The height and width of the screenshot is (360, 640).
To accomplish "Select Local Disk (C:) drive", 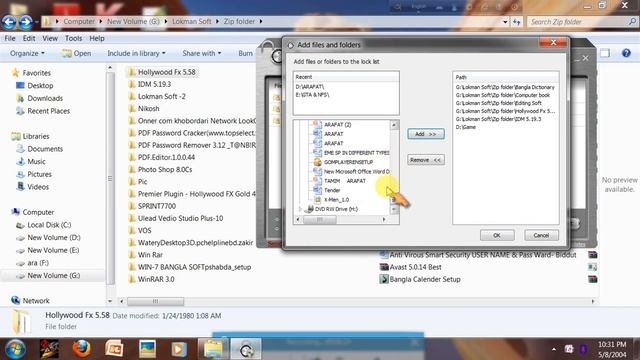I will pyautogui.click(x=49, y=225).
